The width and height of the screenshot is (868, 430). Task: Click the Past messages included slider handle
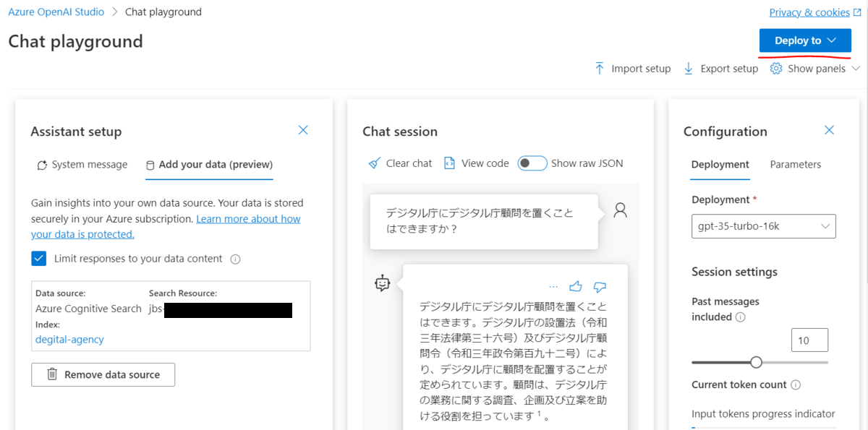tap(757, 362)
